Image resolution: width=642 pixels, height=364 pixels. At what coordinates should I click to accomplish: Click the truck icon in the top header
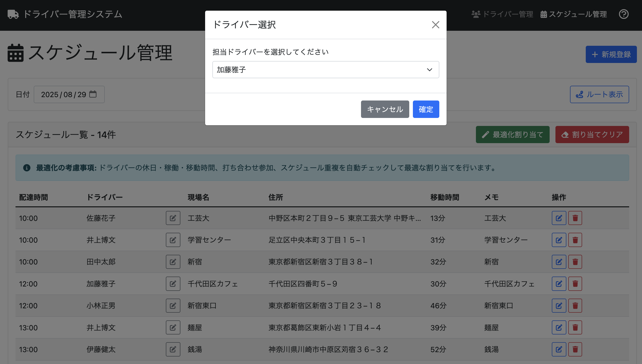tap(13, 14)
